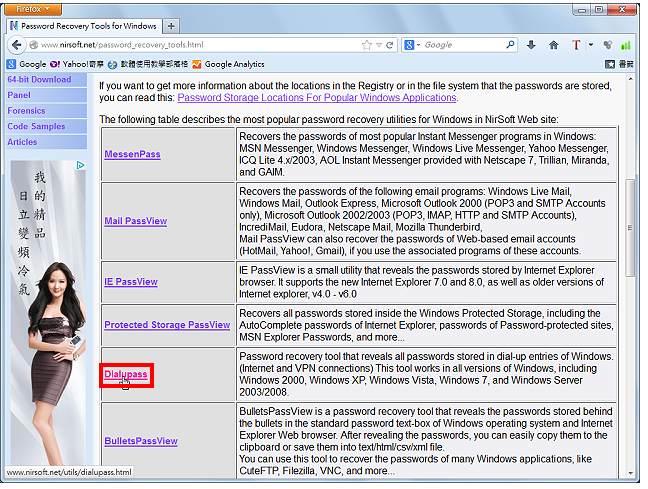Open the 書籤 bookmarks menu button

619,64
